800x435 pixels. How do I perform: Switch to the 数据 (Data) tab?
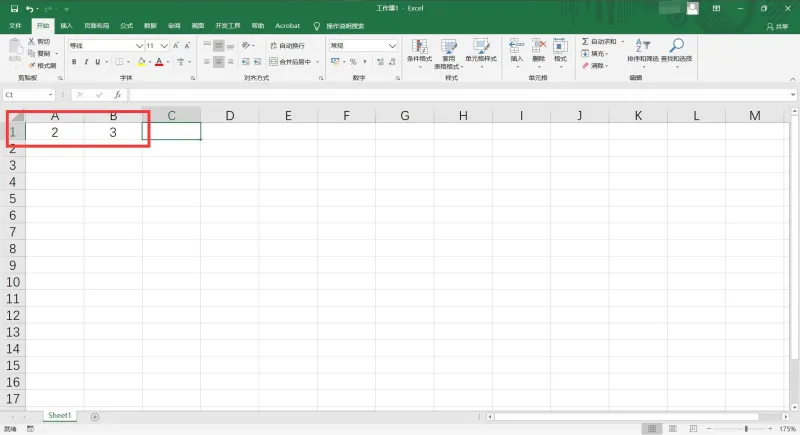point(150,25)
